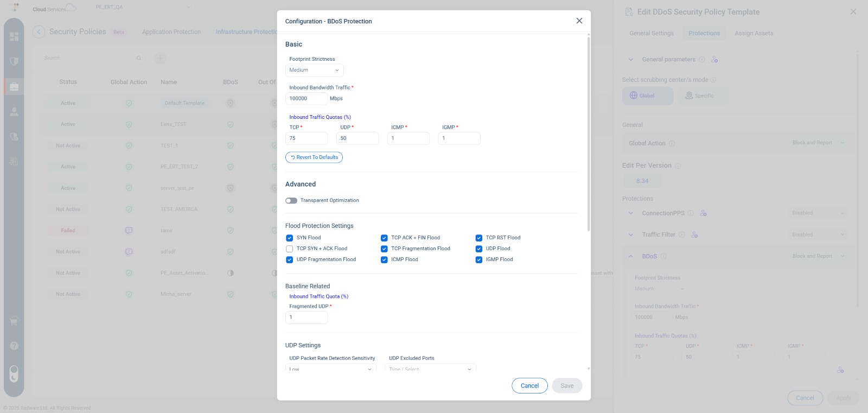
Task: Click the info icon next to BDoS
Action: pos(663,256)
